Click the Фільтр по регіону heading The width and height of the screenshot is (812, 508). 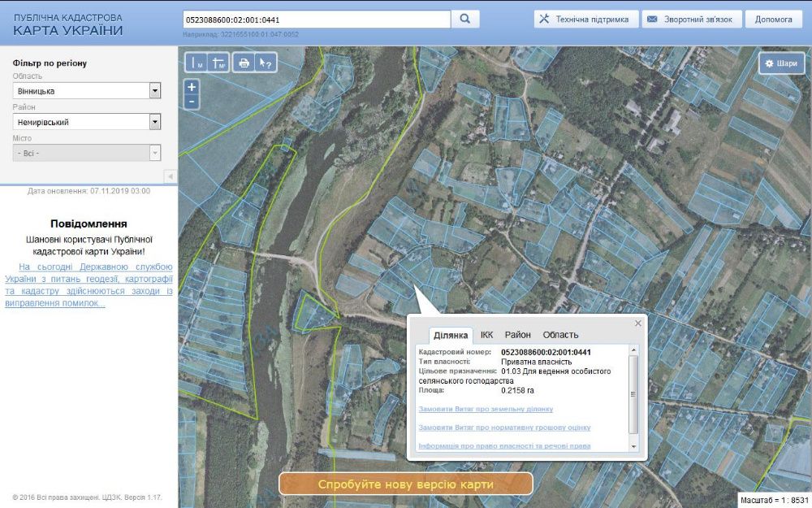(x=50, y=63)
